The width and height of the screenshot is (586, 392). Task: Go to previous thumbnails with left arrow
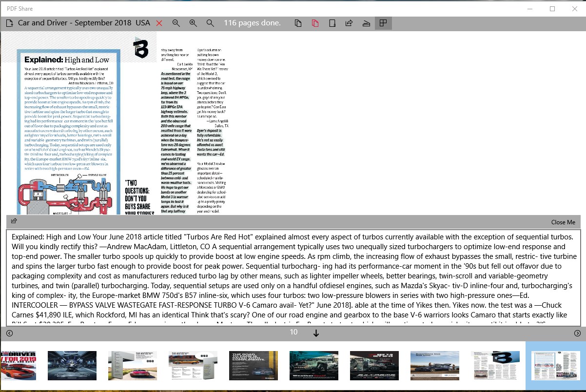pos(9,333)
